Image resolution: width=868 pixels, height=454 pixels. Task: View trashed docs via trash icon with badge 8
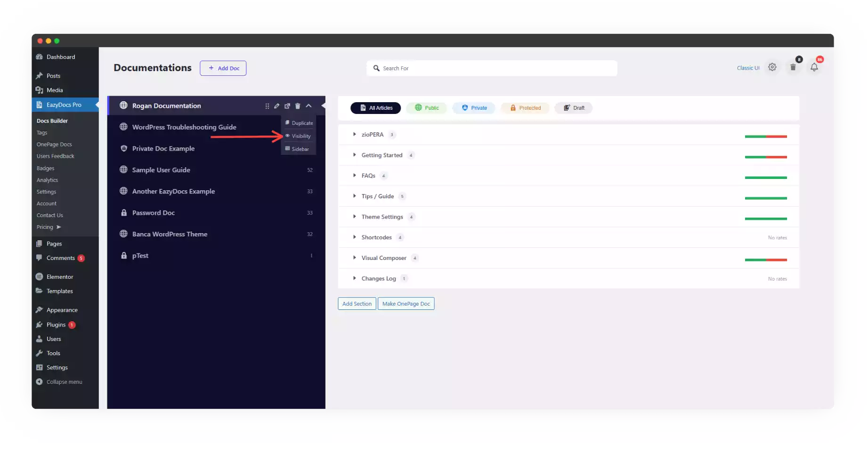pos(793,67)
